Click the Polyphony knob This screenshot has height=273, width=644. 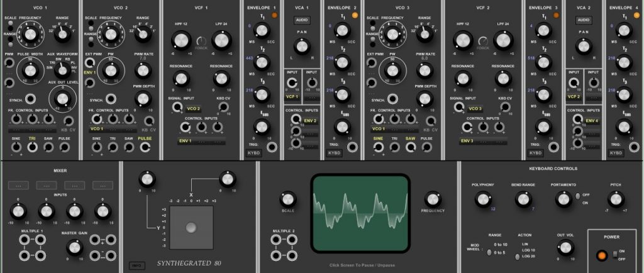point(483,199)
